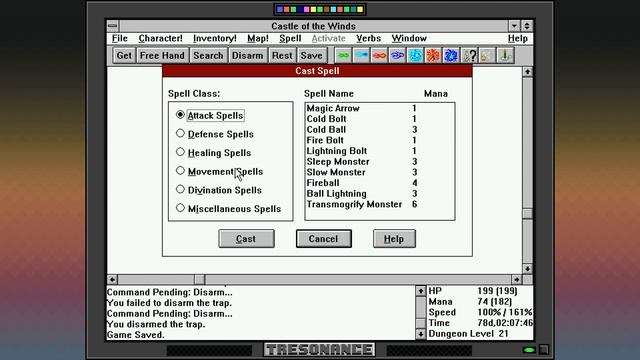This screenshot has height=360, width=640.
Task: Click the map vertical scrollbar down arrow
Action: click(x=527, y=269)
